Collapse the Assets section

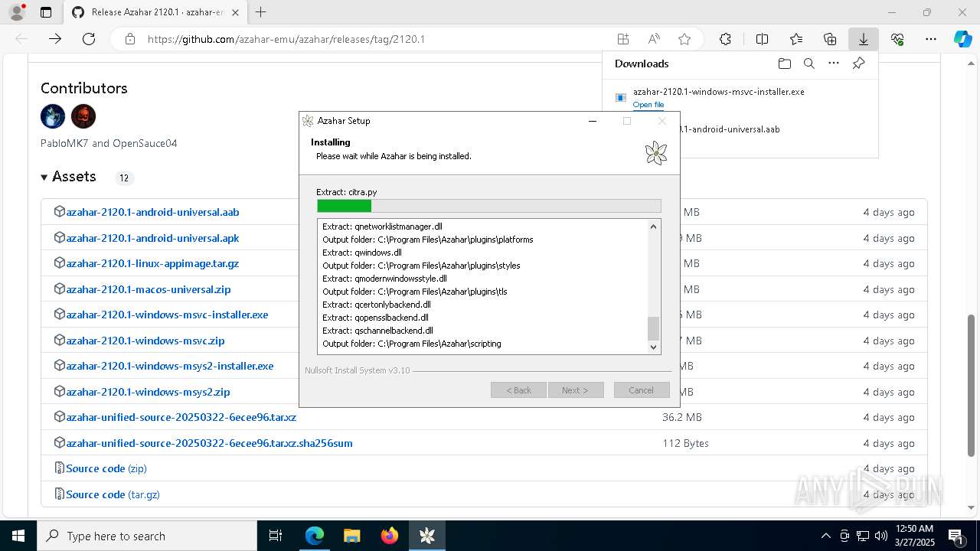pos(68,177)
